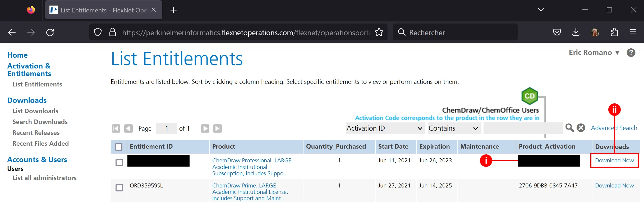The height and width of the screenshot is (202, 644).
Task: Open Search Downloads in sidebar
Action: pos(40,122)
